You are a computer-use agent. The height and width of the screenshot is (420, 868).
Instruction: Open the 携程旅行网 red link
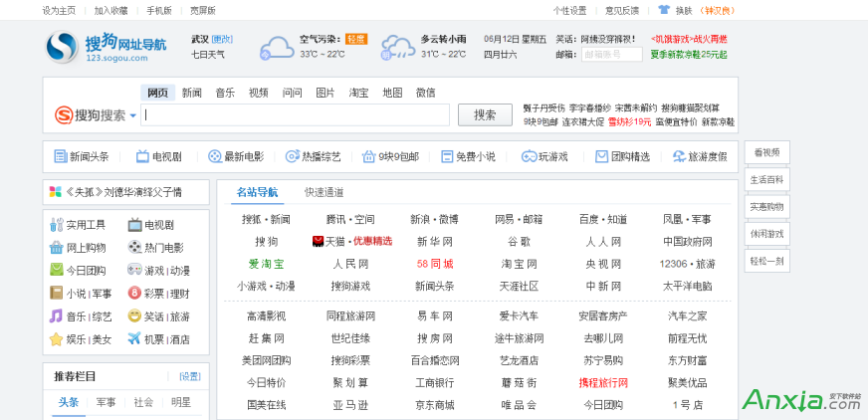(603, 382)
